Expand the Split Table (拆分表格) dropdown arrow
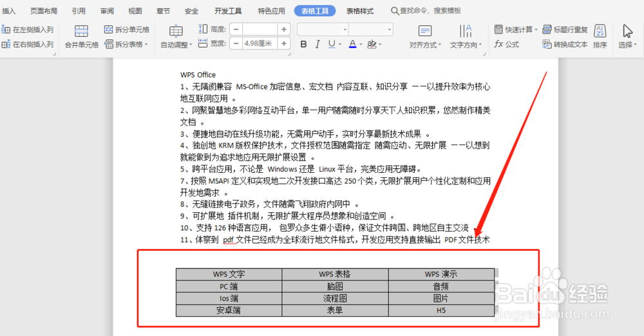 [x=146, y=44]
